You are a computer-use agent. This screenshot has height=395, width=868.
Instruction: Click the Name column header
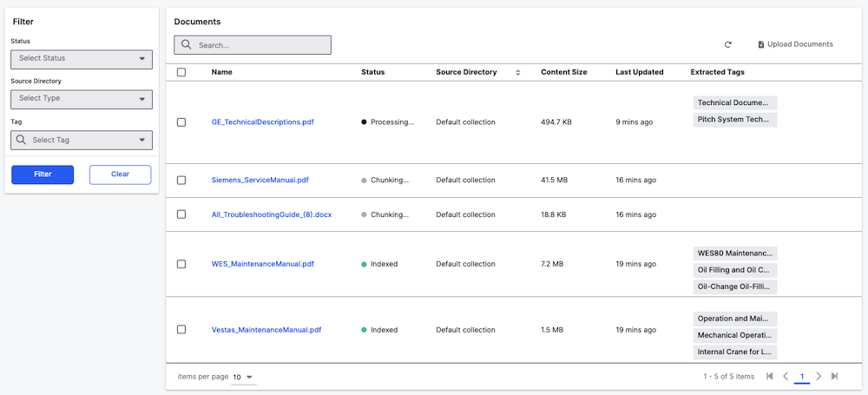pos(222,72)
